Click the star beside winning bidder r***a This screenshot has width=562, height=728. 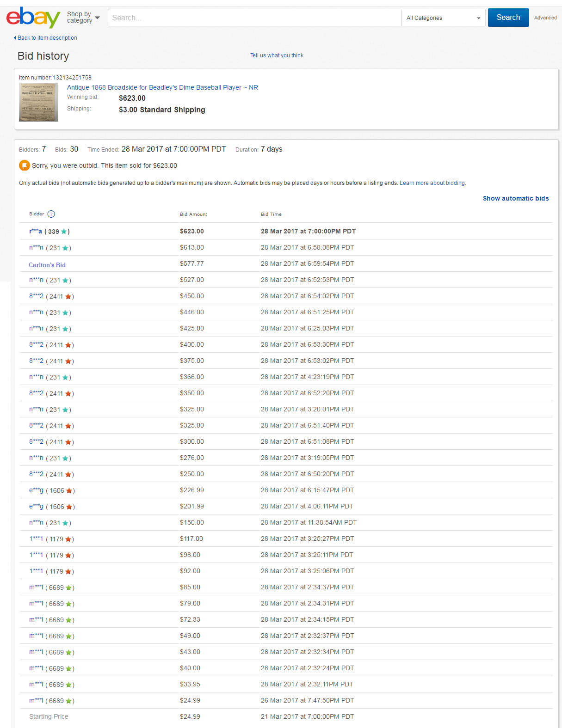coord(64,232)
